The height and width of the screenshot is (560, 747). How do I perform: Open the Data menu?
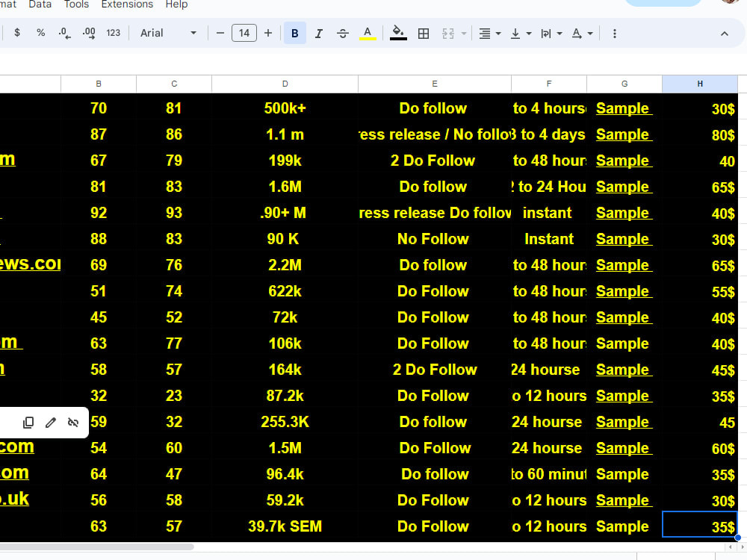(x=40, y=4)
